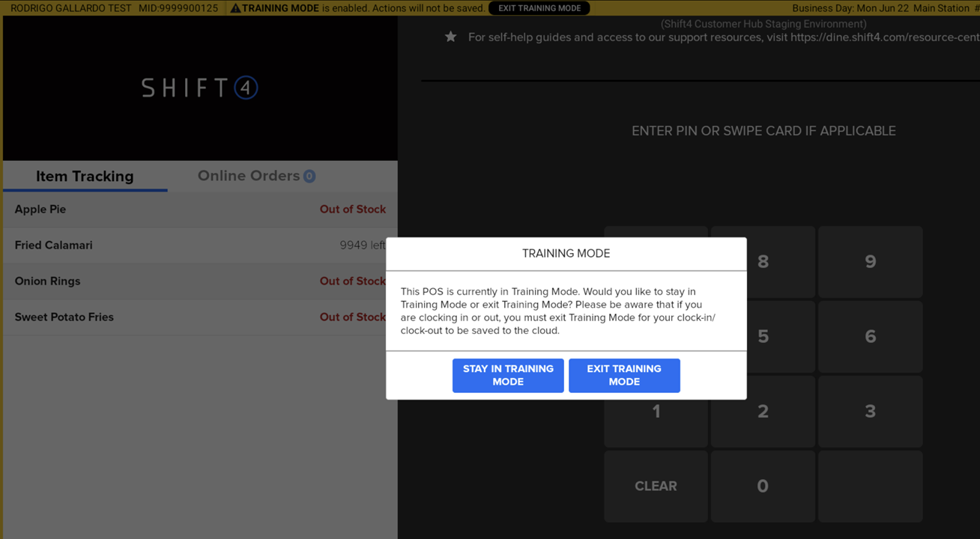Click Apple Pie's Out of Stock status
The width and height of the screenshot is (980, 539).
[353, 210]
